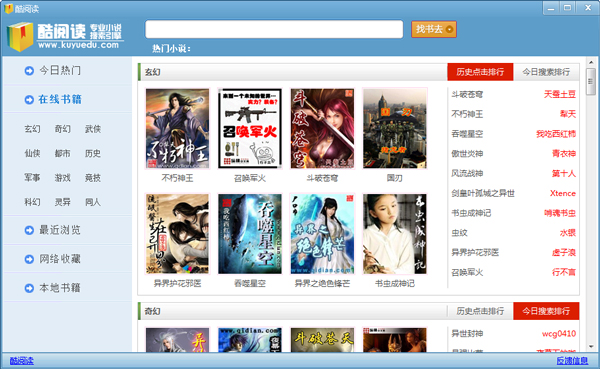Click 斗破苍穹 in the ranking list
This screenshot has height=369, width=600.
467,94
